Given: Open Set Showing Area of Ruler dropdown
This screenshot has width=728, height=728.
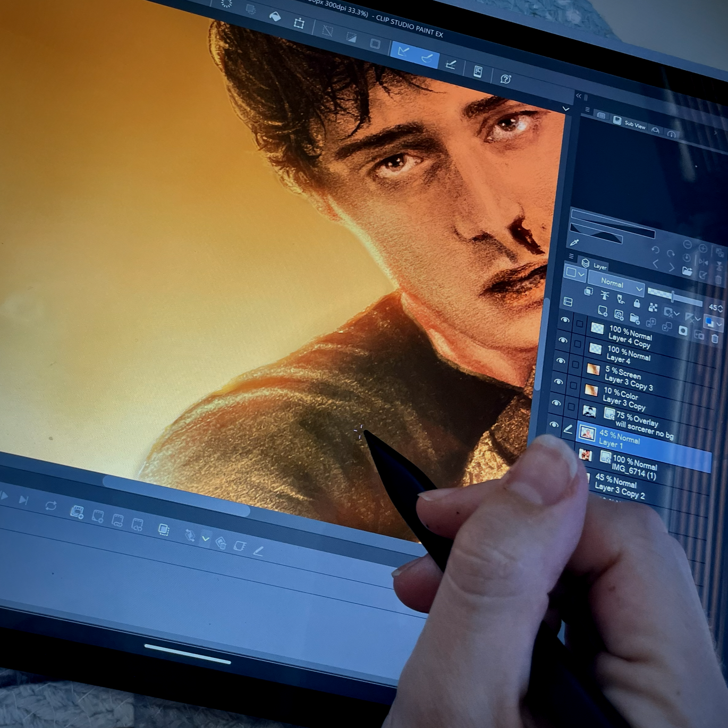Looking at the screenshot, I should click(x=698, y=319).
